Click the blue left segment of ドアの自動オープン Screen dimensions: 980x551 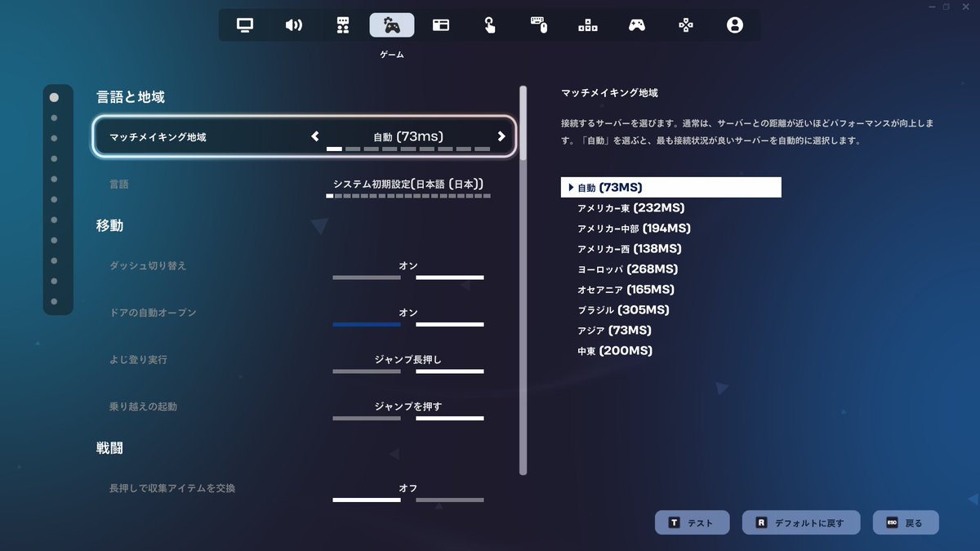367,325
